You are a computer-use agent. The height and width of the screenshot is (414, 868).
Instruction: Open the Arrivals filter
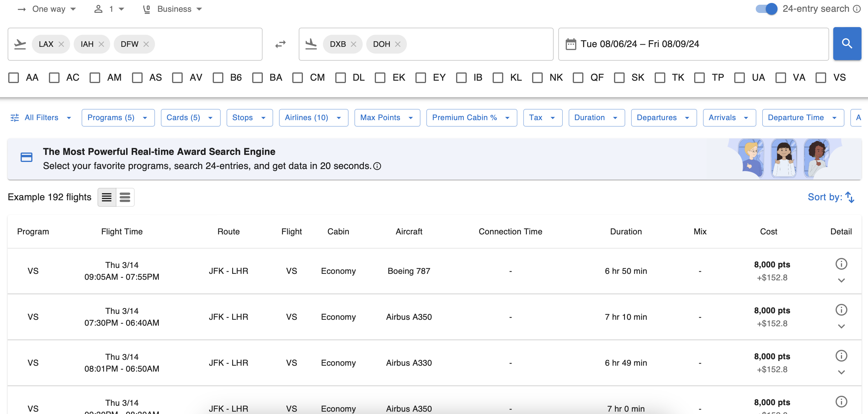pos(729,117)
